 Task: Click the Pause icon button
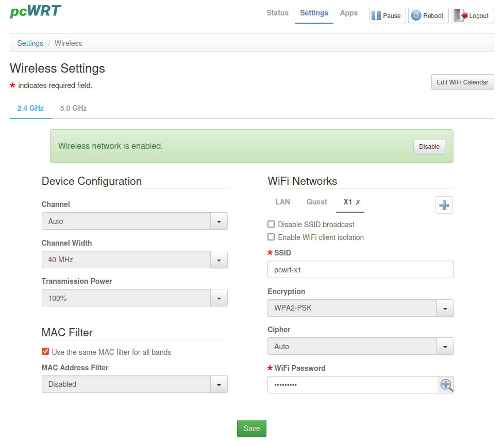(387, 15)
